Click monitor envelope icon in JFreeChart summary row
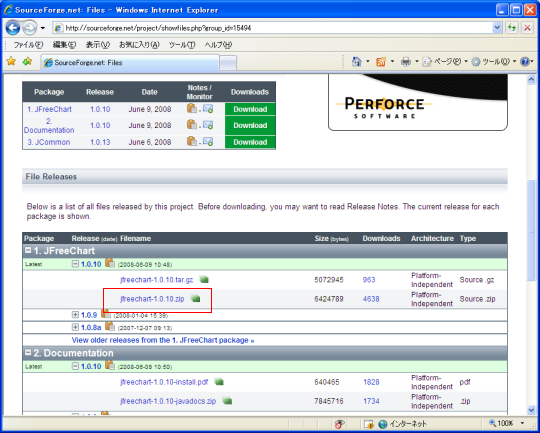The height and width of the screenshot is (433, 540). click(208, 109)
